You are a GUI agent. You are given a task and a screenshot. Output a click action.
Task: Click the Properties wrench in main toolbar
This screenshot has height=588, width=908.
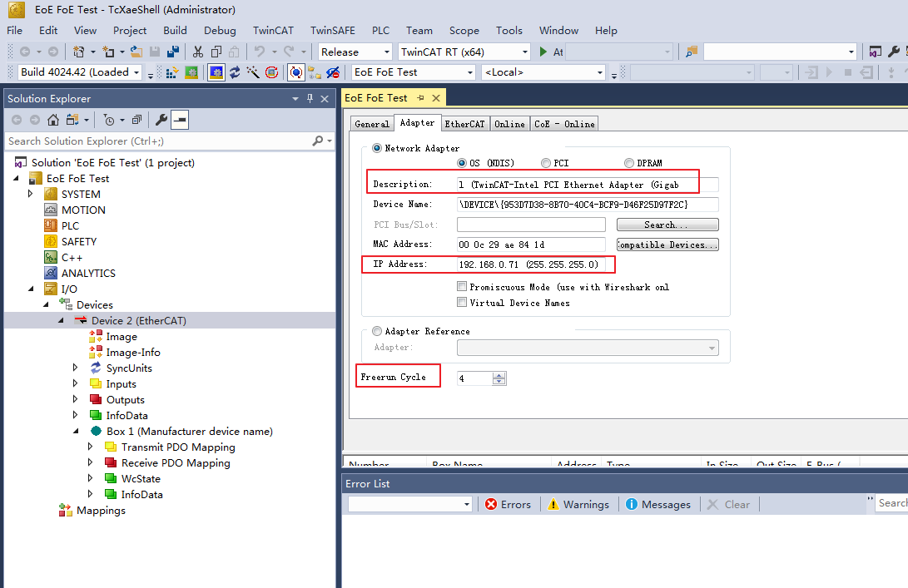pos(894,52)
